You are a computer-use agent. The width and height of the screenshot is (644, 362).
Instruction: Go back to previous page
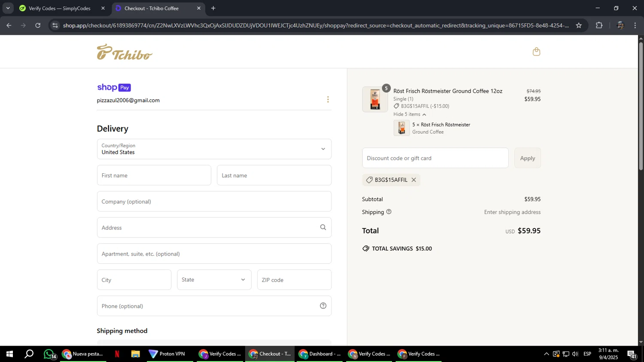tap(9, 25)
